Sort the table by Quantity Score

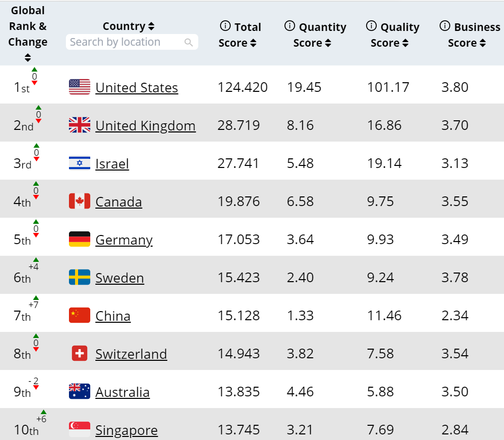(x=328, y=43)
